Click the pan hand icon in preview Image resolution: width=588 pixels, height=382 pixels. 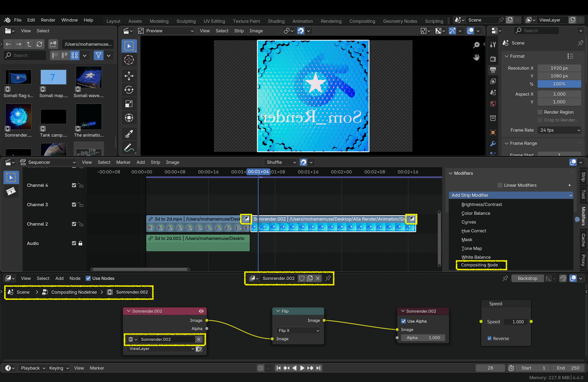(476, 58)
